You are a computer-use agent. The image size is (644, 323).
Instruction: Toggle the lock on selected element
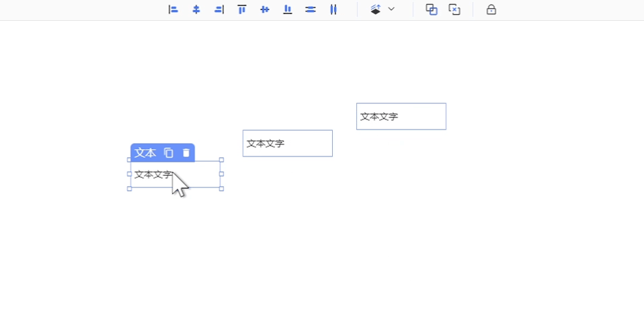(x=491, y=9)
